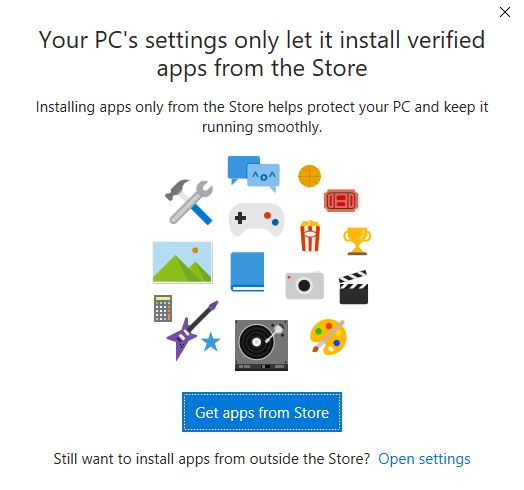Click Get apps from Store button

(262, 412)
